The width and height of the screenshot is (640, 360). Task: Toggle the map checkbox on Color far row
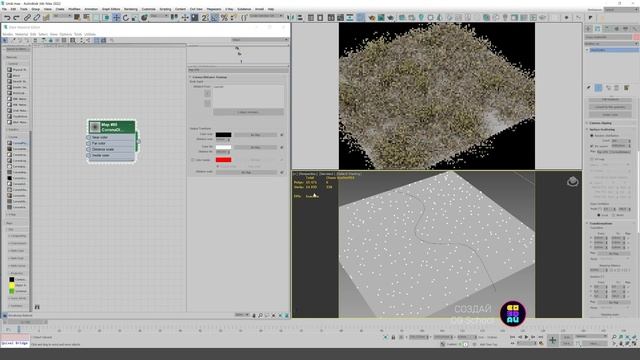point(282,147)
